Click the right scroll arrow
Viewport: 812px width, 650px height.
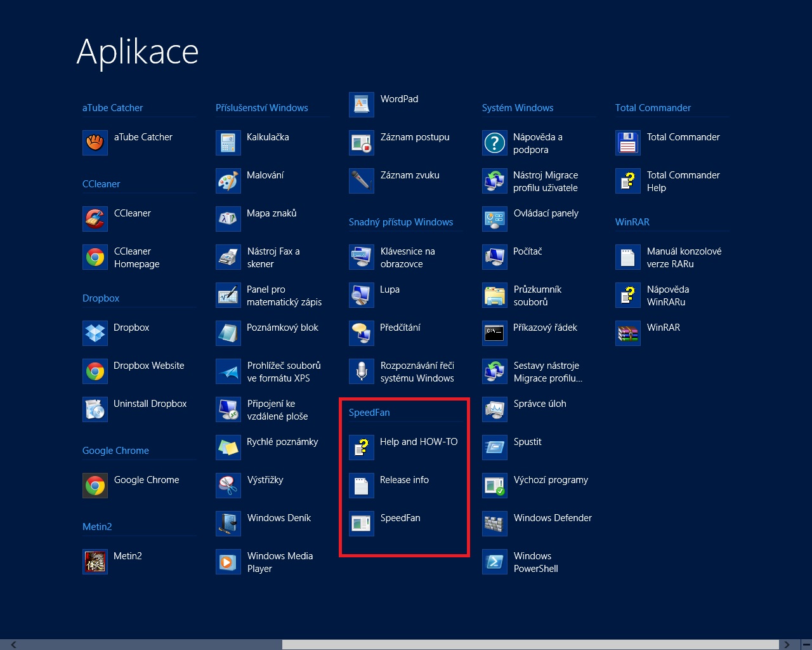click(x=787, y=644)
